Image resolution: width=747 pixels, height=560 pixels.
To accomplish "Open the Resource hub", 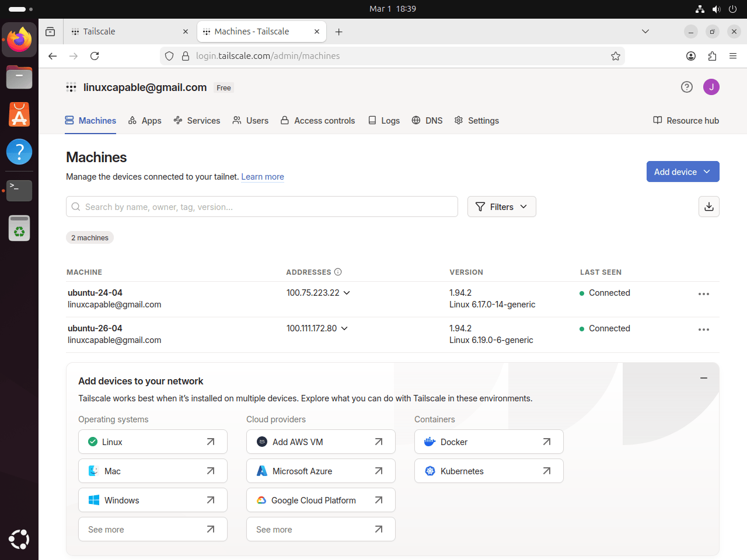I will 686,121.
